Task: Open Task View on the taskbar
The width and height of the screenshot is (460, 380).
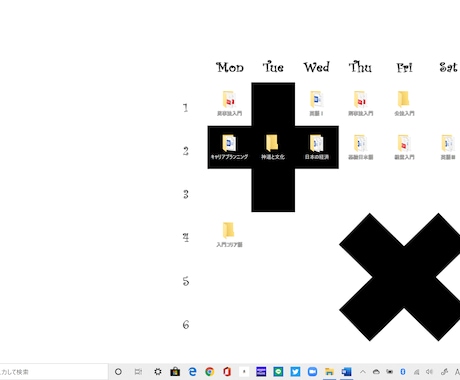Action: [x=138, y=372]
